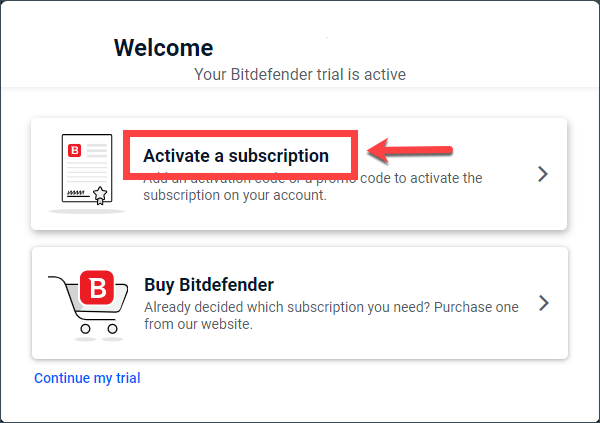
Task: Open the Continue my trial link
Action: point(87,378)
